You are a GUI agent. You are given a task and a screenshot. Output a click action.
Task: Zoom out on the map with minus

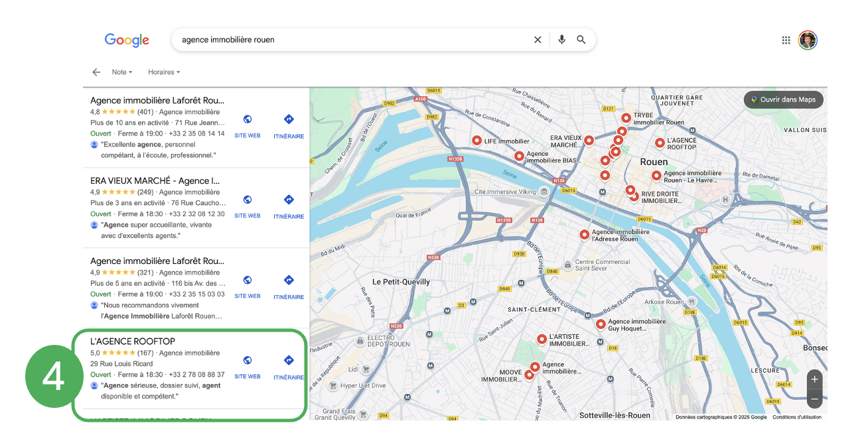(815, 399)
